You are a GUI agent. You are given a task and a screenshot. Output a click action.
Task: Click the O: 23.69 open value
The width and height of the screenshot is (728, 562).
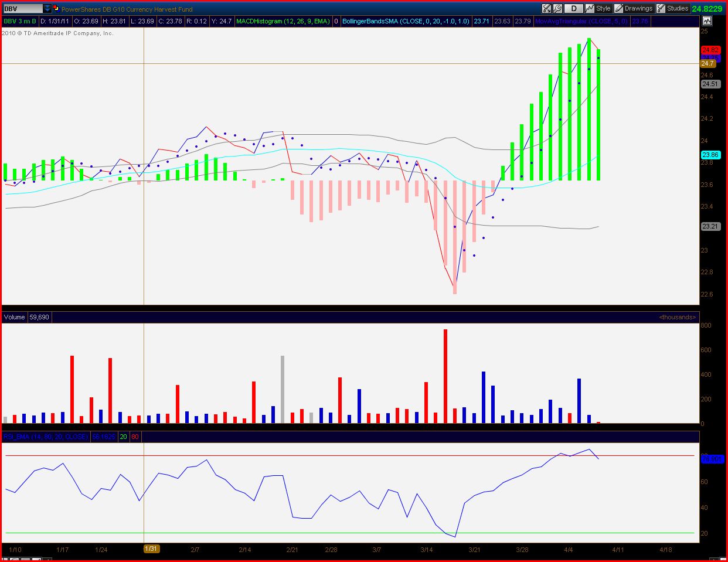86,21
